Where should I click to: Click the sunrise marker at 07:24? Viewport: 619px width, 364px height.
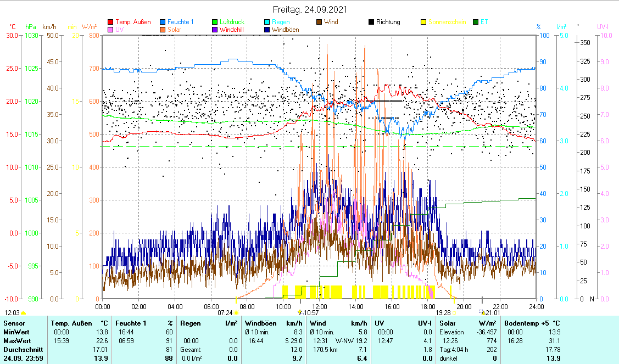point(236,312)
